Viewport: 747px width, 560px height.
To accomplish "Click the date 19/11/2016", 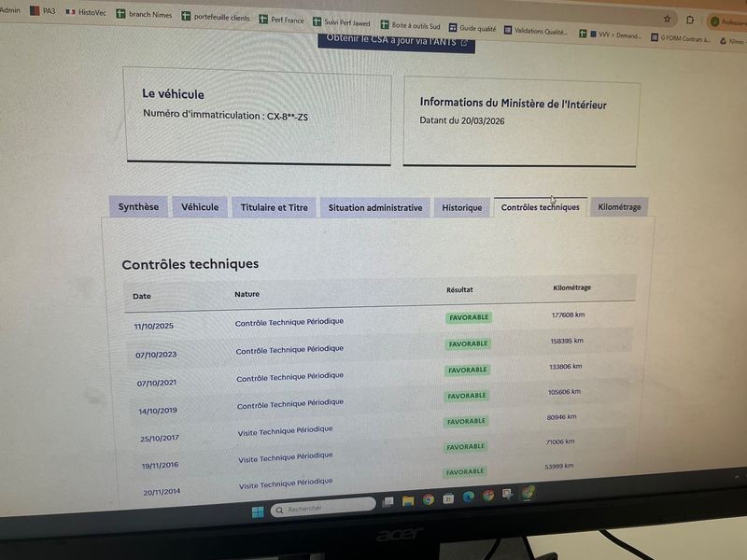I will tap(160, 465).
